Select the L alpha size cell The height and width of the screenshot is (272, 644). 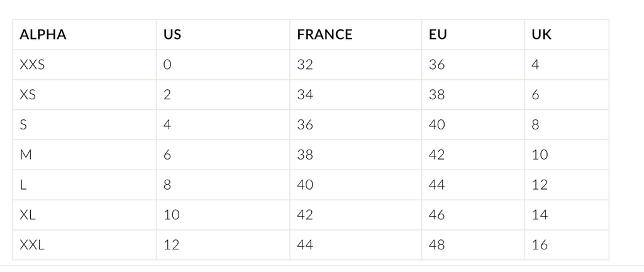click(84, 185)
